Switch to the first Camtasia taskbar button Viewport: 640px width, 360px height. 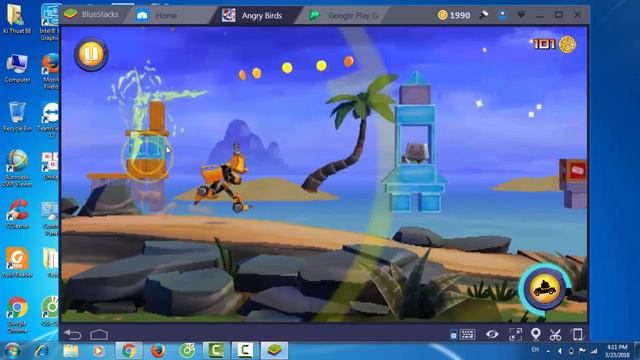216,351
